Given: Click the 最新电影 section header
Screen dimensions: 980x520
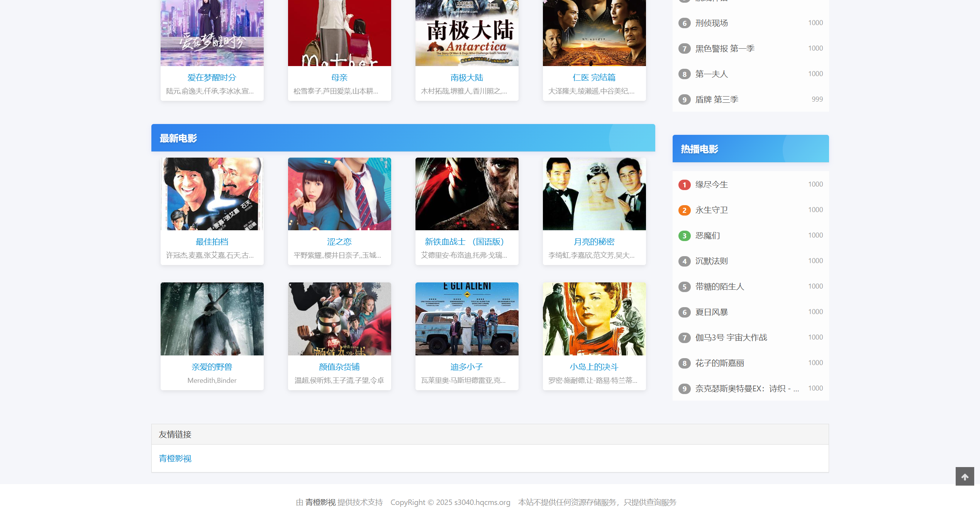Looking at the screenshot, I should click(x=178, y=138).
